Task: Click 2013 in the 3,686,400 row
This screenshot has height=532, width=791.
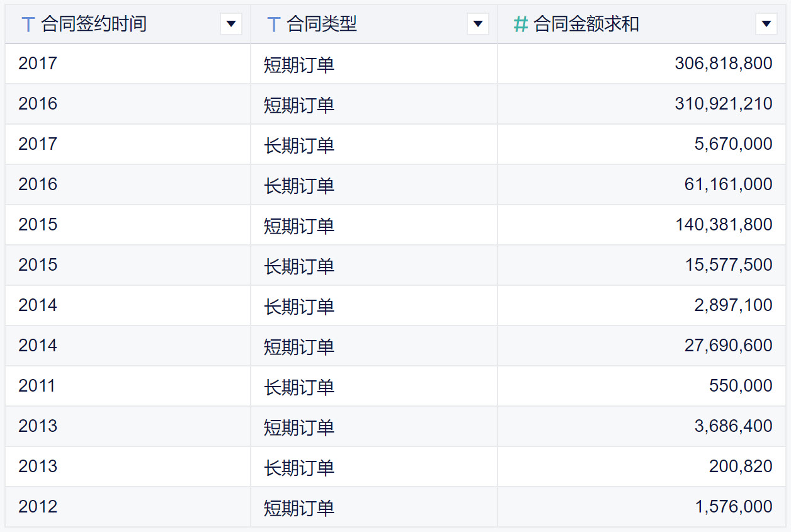Action: click(38, 426)
